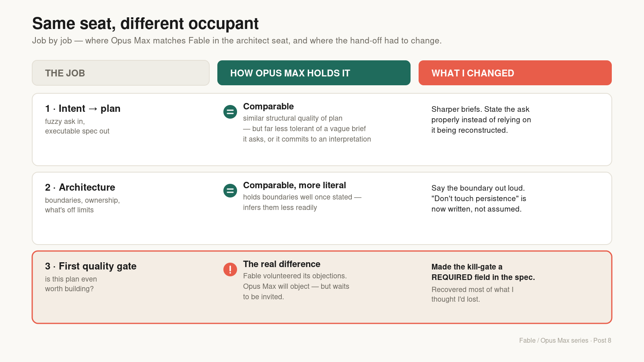
Task: Click the line 'Fable volunteered its objections.'
Action: pyautogui.click(x=295, y=276)
